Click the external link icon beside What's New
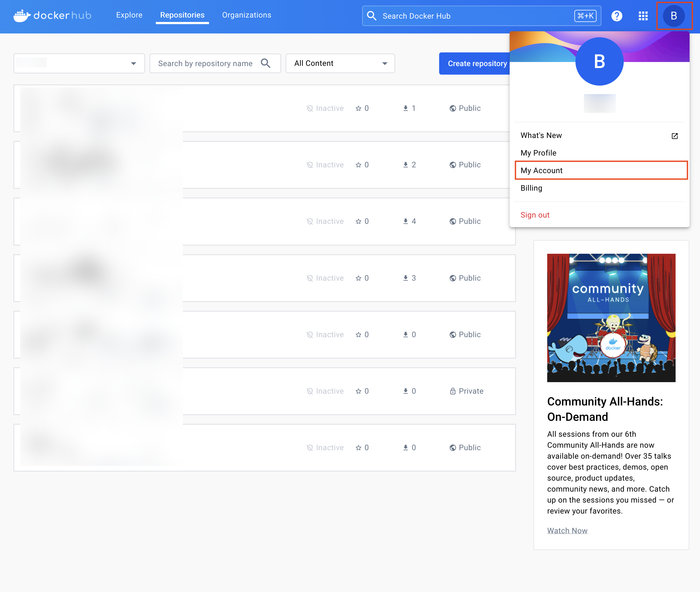The width and height of the screenshot is (700, 592). [674, 136]
